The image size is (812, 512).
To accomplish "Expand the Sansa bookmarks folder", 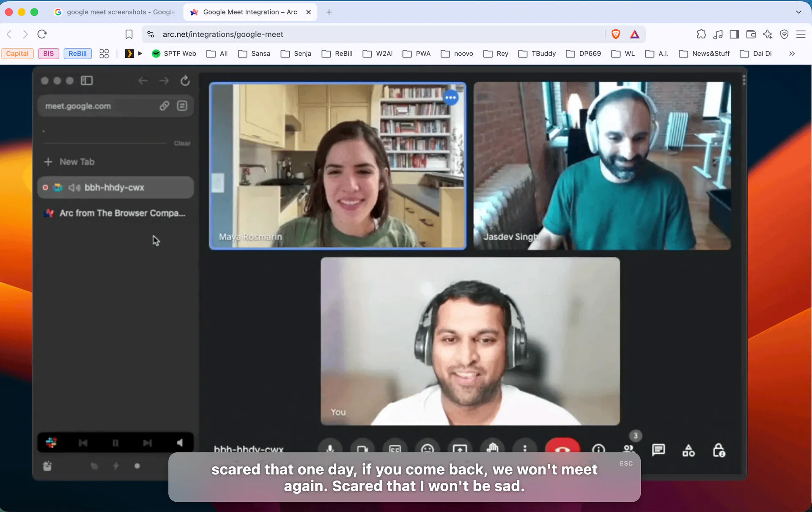I will (x=254, y=54).
